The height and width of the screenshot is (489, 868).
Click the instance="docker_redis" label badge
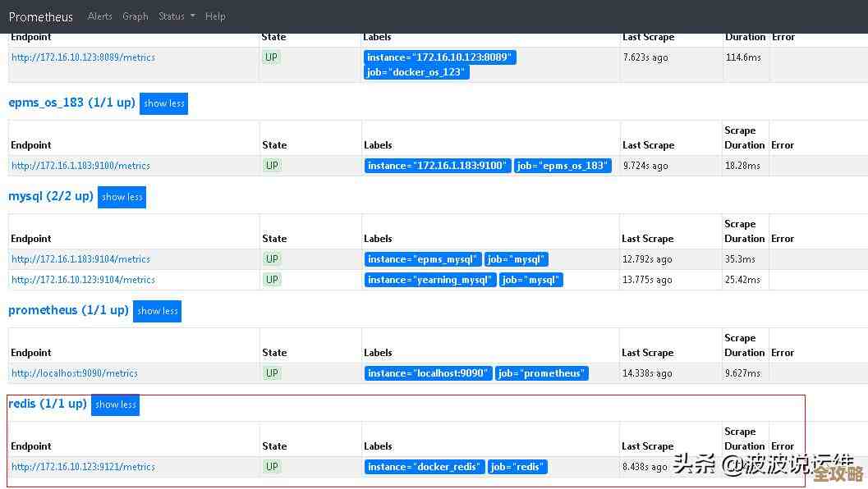point(424,467)
